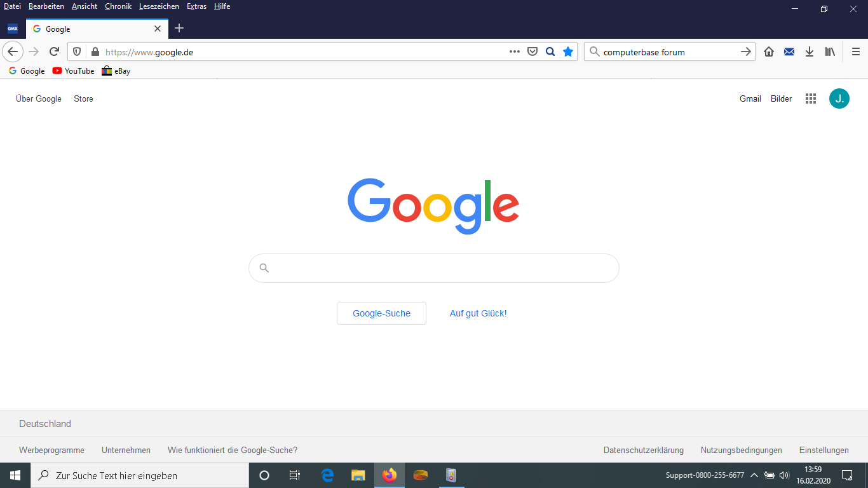868x488 pixels.
Task: Open the Einstellungen footer link
Action: 824,450
